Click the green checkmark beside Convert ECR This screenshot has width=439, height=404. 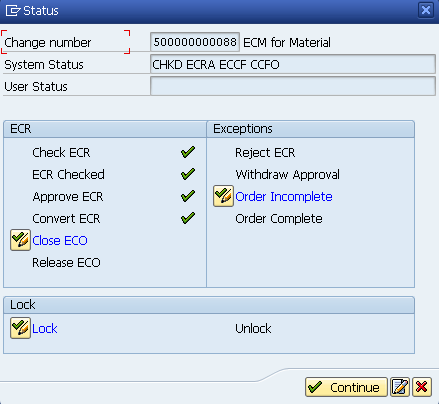[188, 218]
